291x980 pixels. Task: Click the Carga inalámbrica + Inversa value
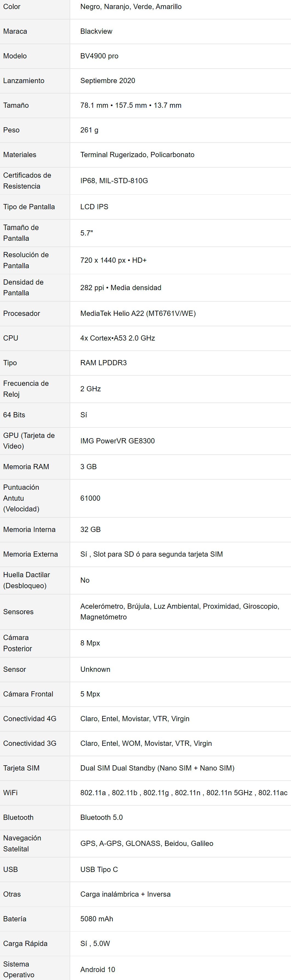126,894
